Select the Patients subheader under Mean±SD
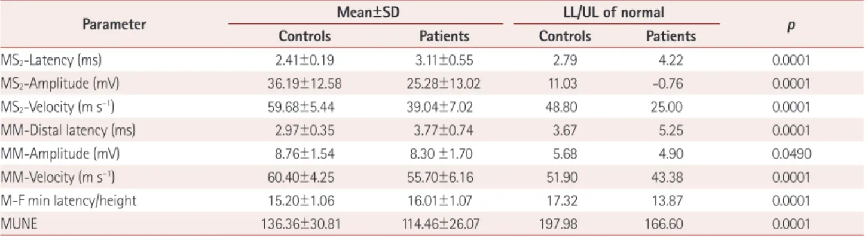 443,37
